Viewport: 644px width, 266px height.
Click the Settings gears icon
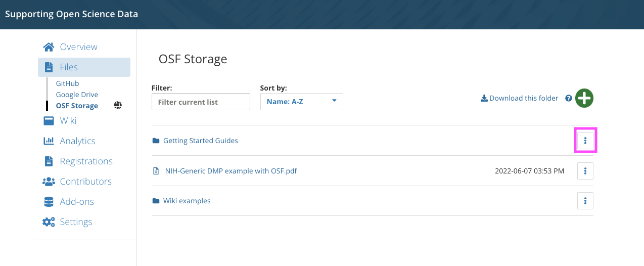(x=49, y=222)
